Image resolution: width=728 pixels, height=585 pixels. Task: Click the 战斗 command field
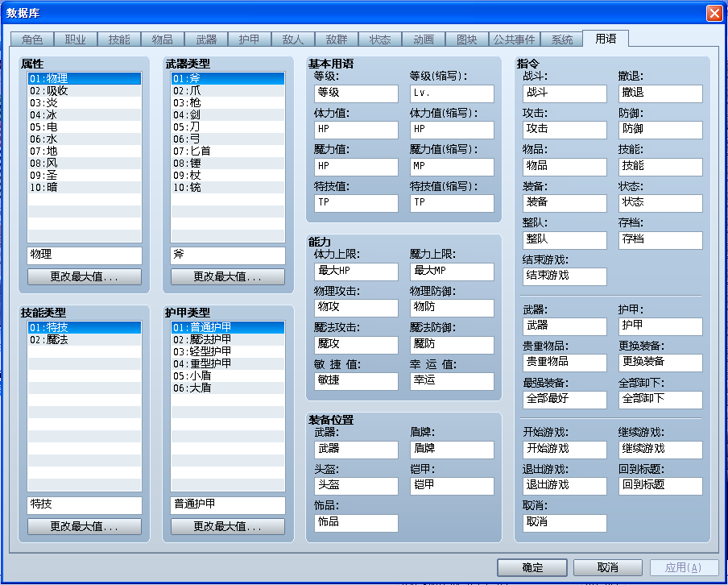(565, 93)
